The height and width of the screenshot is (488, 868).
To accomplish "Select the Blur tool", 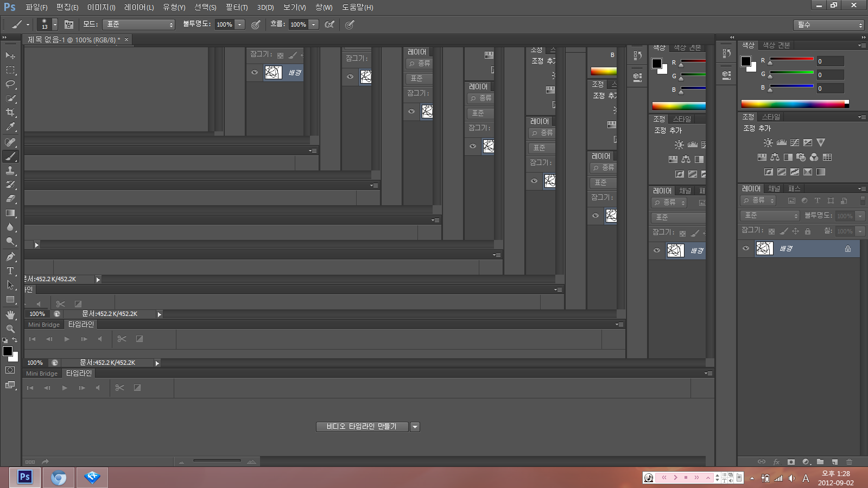I will click(10, 227).
